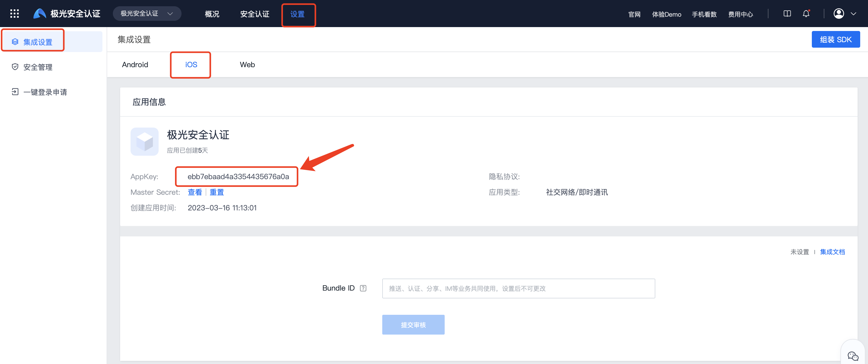Click the user account avatar icon
Screen dimensions: 868x364
838,14
